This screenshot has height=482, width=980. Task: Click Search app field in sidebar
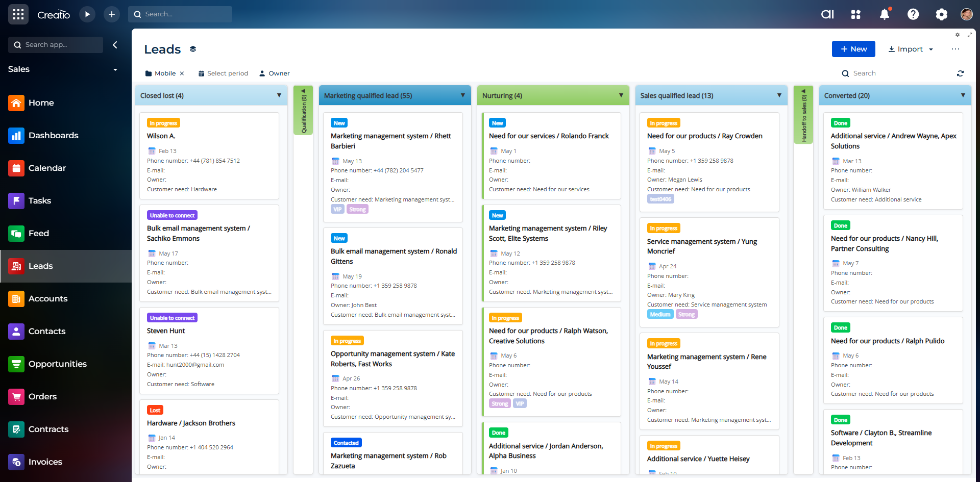coord(56,45)
